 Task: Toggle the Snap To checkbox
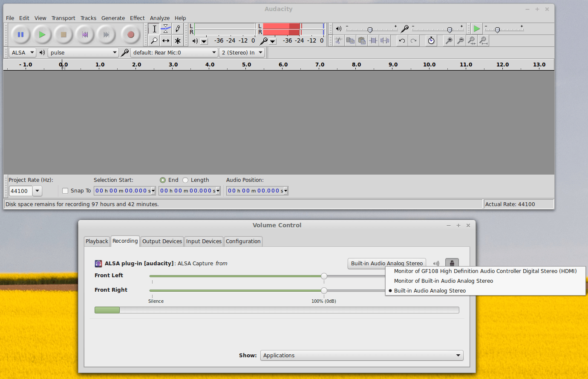pyautogui.click(x=65, y=191)
